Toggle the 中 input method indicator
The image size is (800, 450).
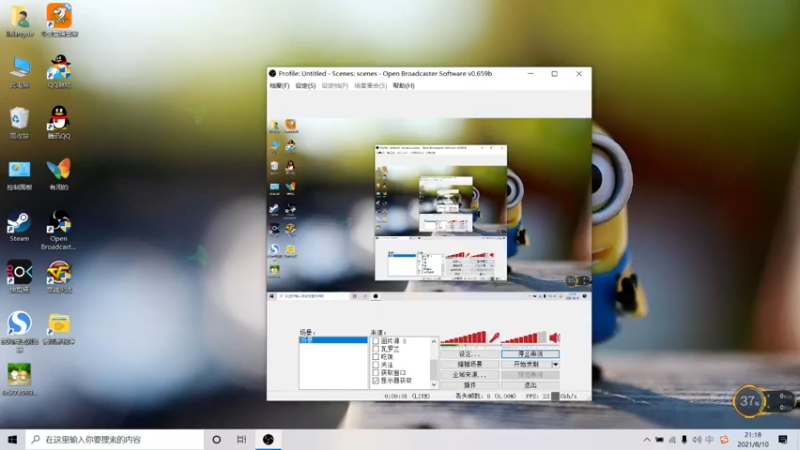click(710, 439)
